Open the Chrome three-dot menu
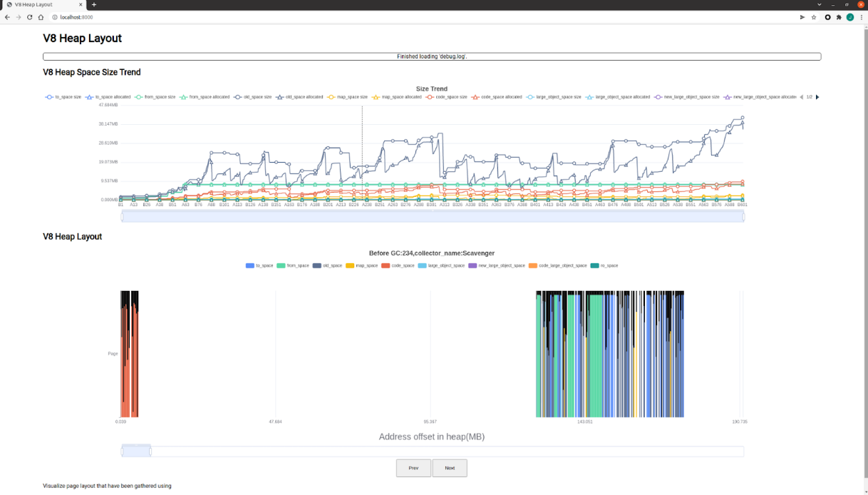The image size is (868, 495). point(862,17)
